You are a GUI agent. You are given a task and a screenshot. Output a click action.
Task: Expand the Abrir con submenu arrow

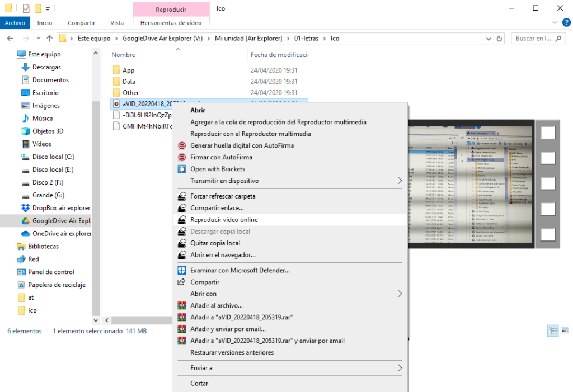coord(400,294)
